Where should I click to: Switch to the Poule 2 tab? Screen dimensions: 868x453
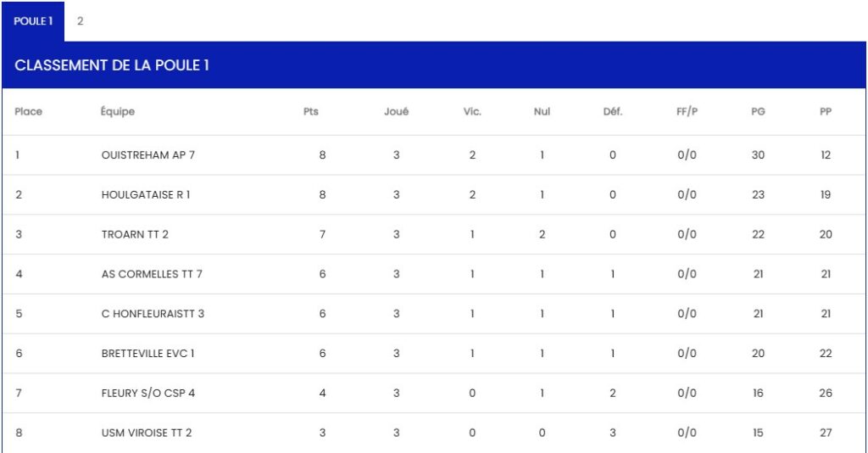(80, 21)
